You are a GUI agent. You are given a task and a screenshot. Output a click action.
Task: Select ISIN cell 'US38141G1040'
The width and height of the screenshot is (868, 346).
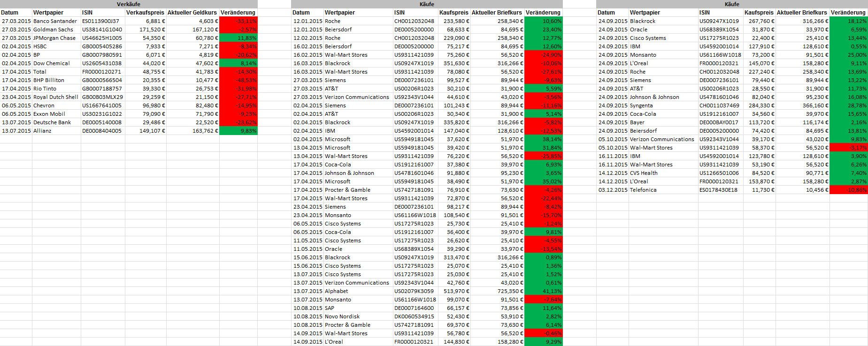coord(103,30)
